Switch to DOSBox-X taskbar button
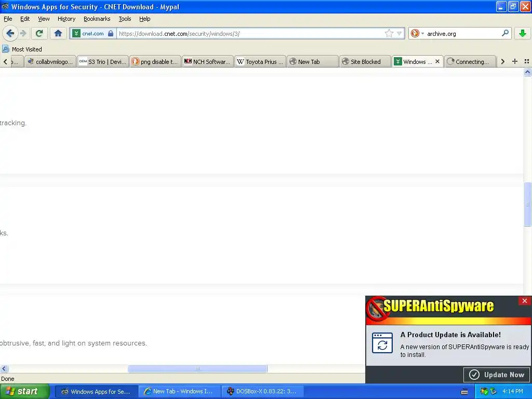Viewport: 532px width, 399px height. (262, 391)
